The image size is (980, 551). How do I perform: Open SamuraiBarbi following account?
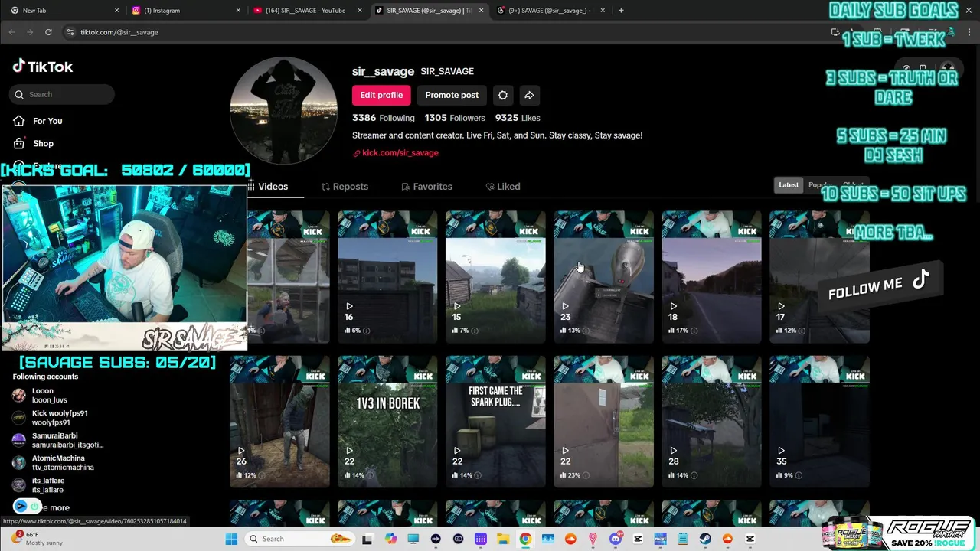tap(58, 440)
